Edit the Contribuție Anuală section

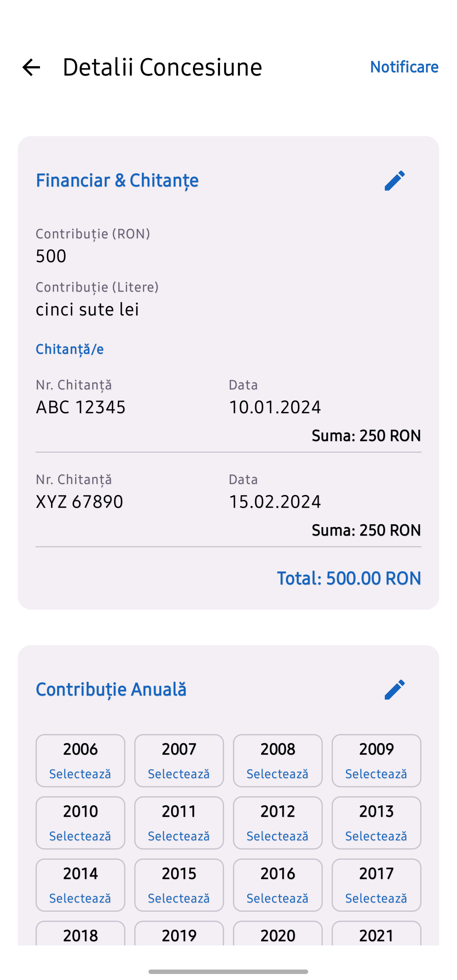[394, 689]
